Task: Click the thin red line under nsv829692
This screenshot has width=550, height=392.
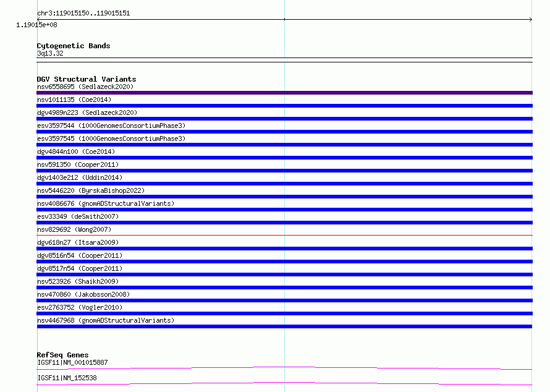Action: click(x=284, y=235)
